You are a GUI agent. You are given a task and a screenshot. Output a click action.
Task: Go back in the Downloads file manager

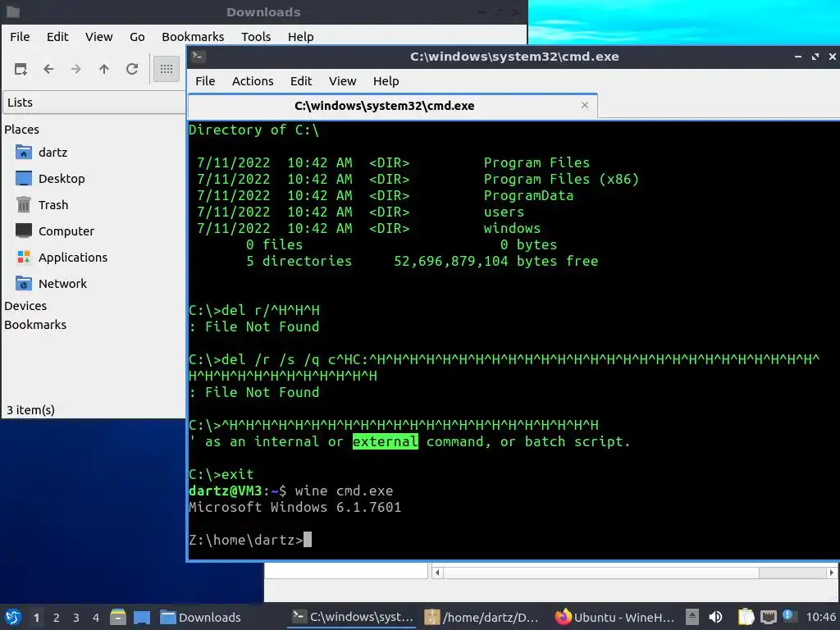click(48, 69)
